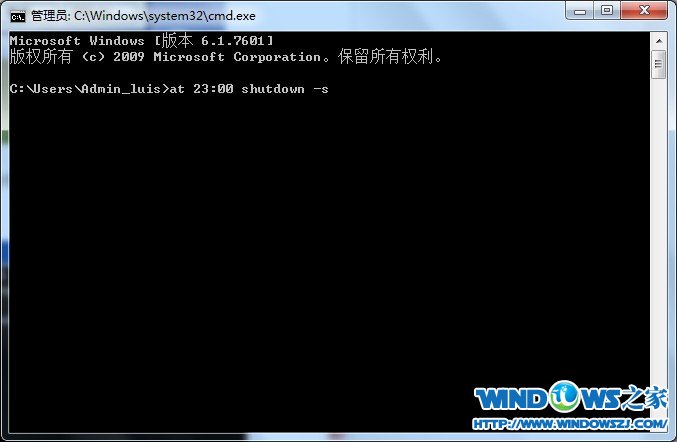Click the vertical scrollbar thumb
The height and width of the screenshot is (442, 677).
pos(658,64)
